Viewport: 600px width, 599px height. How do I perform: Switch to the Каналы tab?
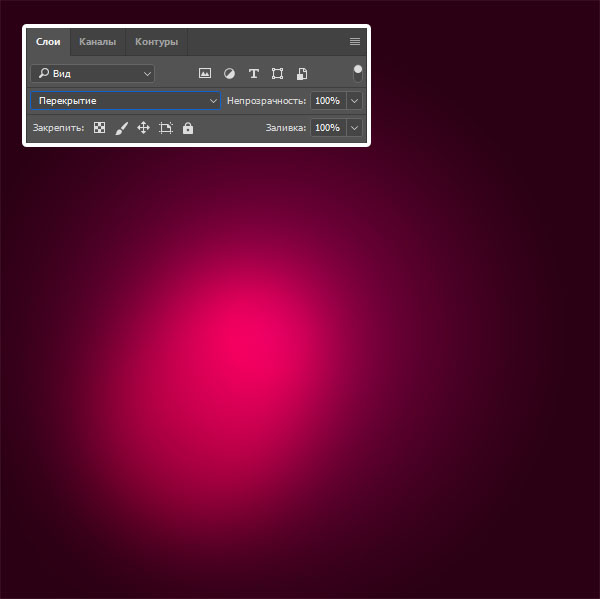[97, 42]
